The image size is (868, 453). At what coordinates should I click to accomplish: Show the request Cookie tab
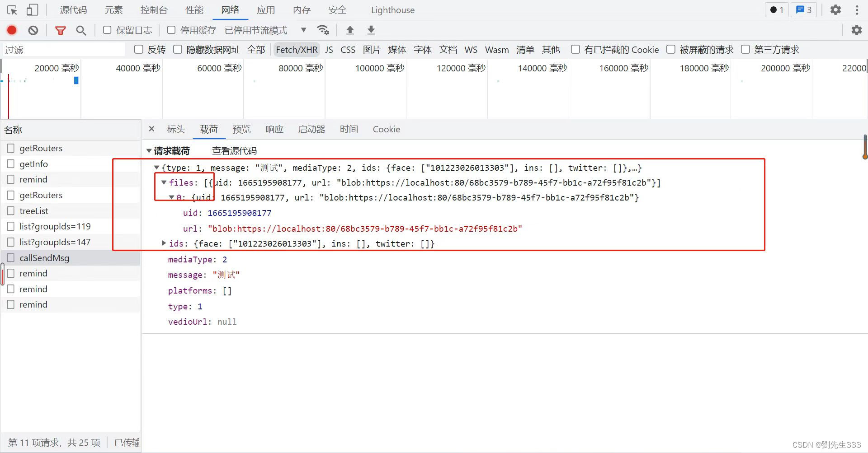click(386, 129)
